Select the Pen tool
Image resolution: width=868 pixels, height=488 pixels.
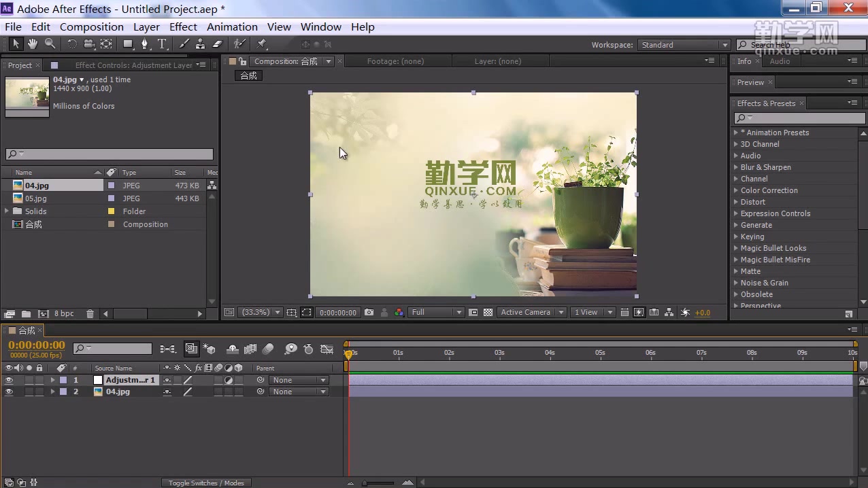pyautogui.click(x=145, y=43)
